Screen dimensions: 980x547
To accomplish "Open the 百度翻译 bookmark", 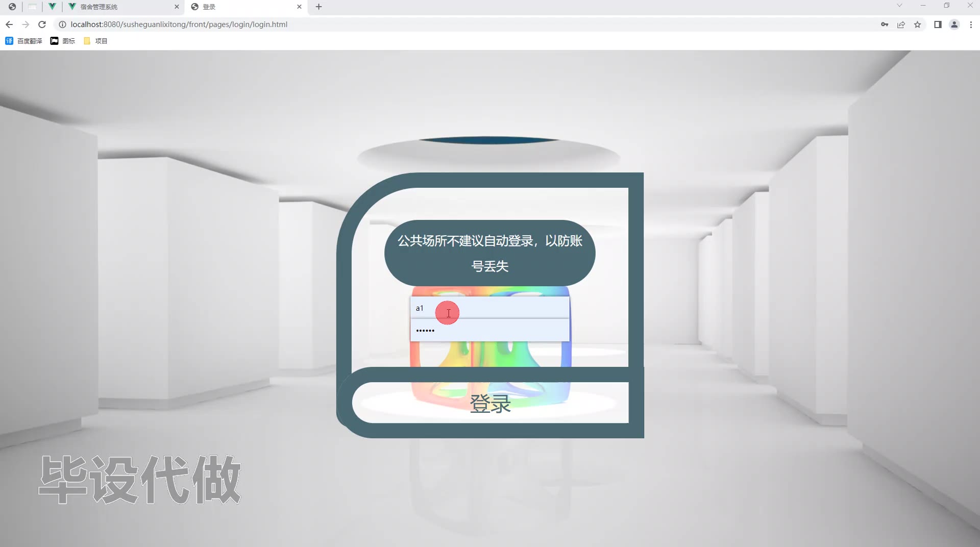I will 23,41.
